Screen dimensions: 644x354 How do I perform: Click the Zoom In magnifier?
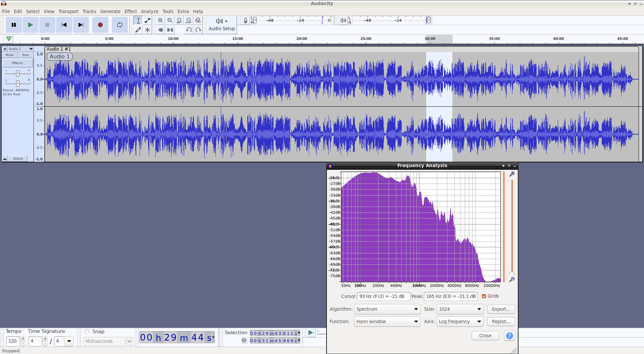pyautogui.click(x=161, y=20)
